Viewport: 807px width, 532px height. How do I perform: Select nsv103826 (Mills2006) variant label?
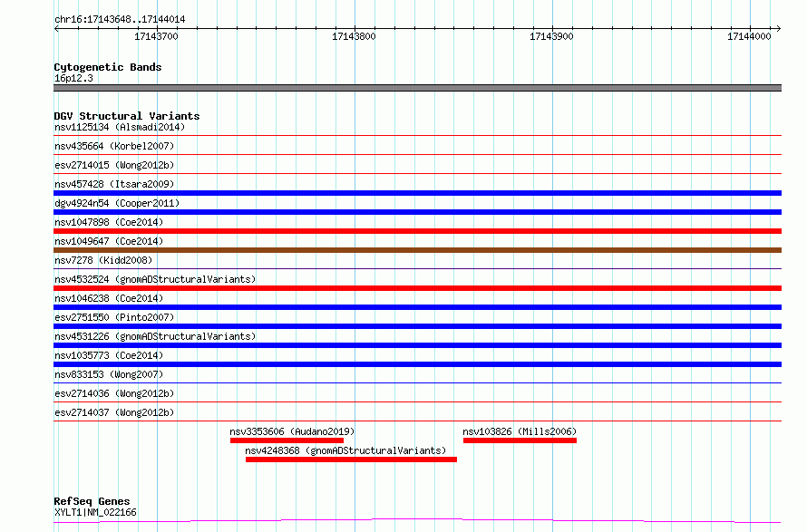pyautogui.click(x=520, y=431)
